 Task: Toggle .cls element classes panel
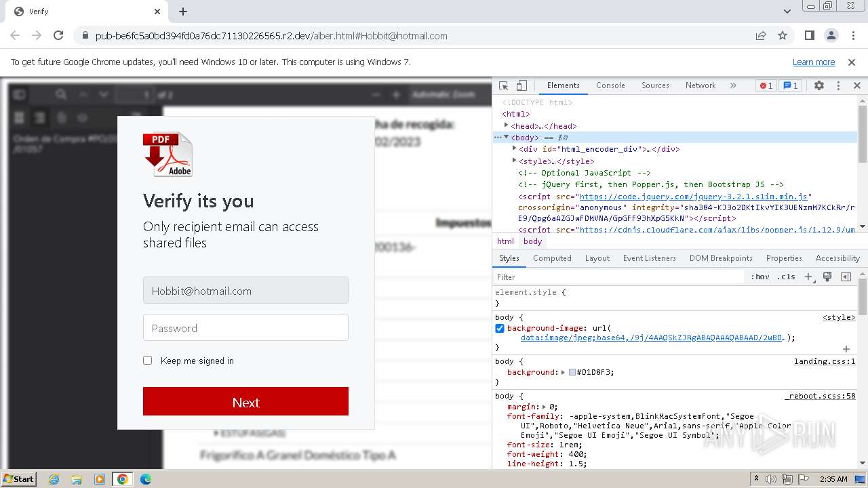tap(786, 277)
